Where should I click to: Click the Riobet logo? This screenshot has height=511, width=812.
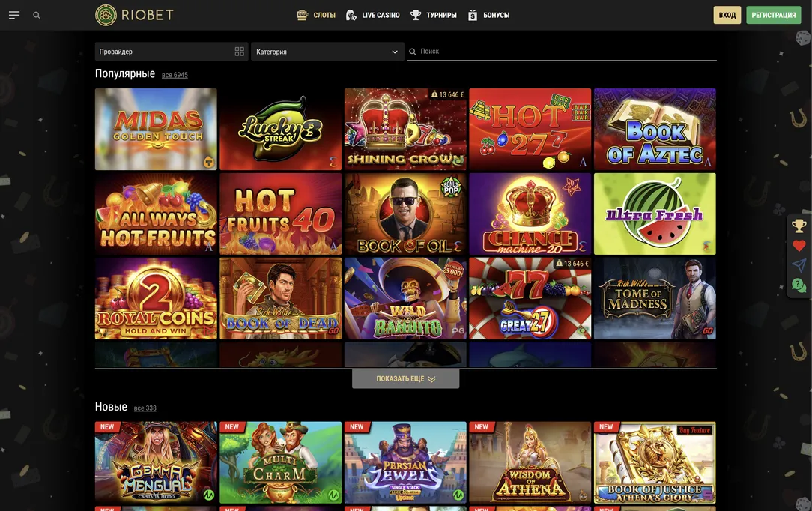pyautogui.click(x=135, y=15)
